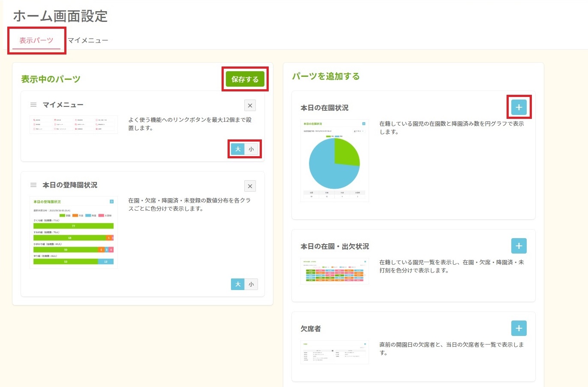Click the パーツを追加する heading
Screen dimensions: 588x387
pos(326,76)
